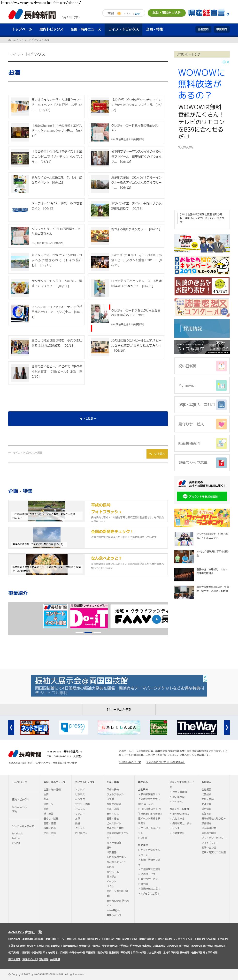Click [↑]ページ上部へ戻る bar
The height and width of the screenshot is (980, 238).
pyautogui.click(x=119, y=710)
